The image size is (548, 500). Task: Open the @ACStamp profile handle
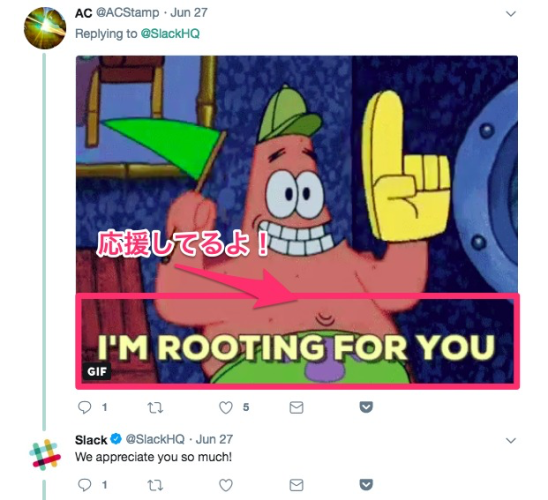pyautogui.click(x=128, y=13)
